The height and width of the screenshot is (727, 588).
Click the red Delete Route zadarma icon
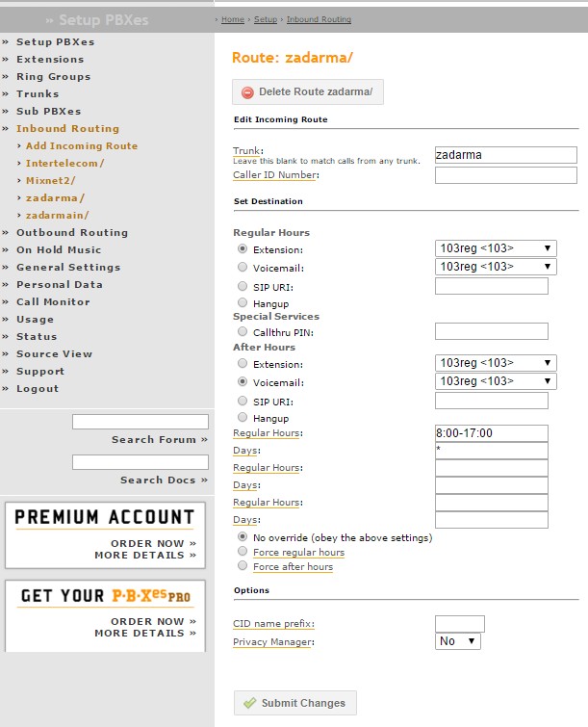click(247, 92)
